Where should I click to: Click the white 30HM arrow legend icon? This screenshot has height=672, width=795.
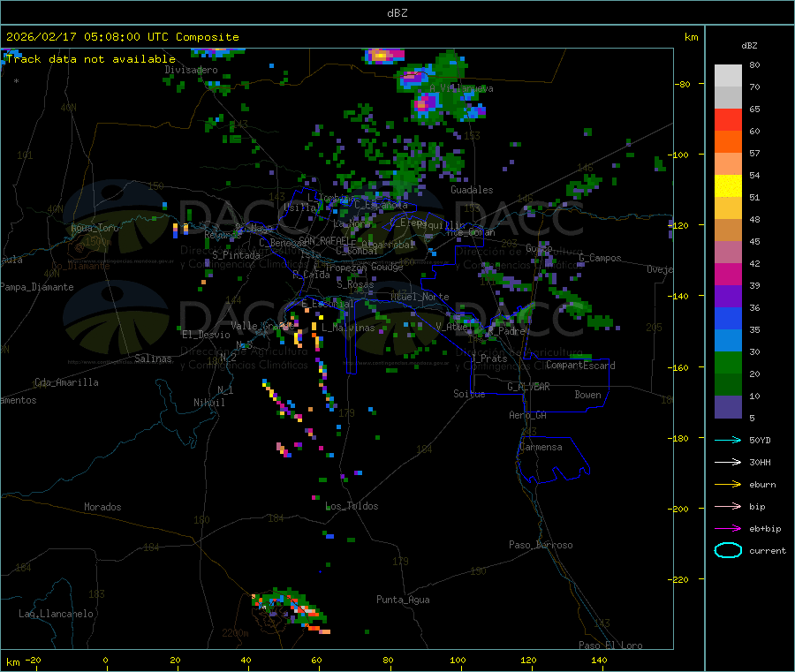pyautogui.click(x=728, y=462)
